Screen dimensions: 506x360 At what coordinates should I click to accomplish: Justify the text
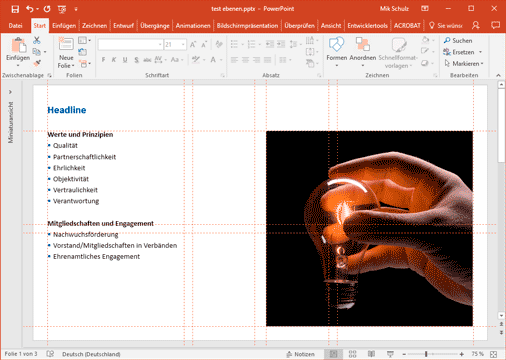[x=267, y=60]
